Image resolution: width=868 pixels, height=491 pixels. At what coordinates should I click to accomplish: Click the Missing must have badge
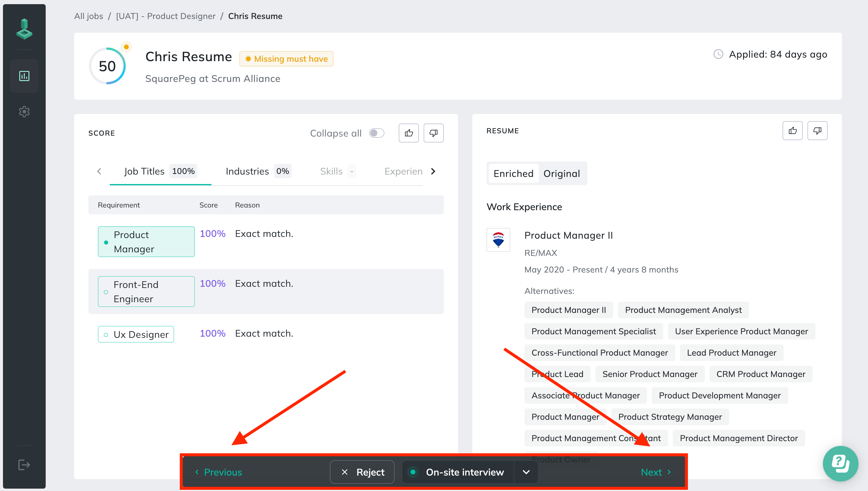(286, 59)
